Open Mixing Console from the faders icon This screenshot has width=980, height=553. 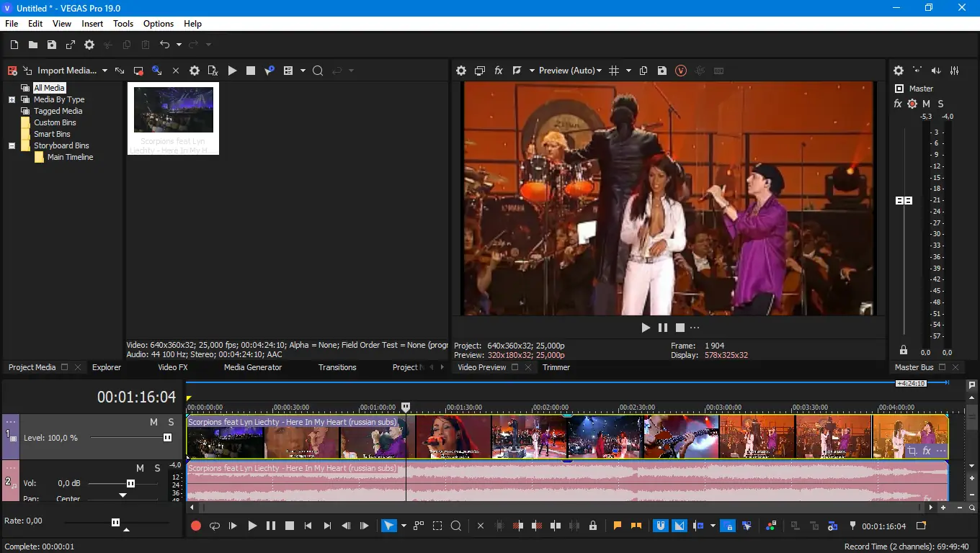pos(955,71)
